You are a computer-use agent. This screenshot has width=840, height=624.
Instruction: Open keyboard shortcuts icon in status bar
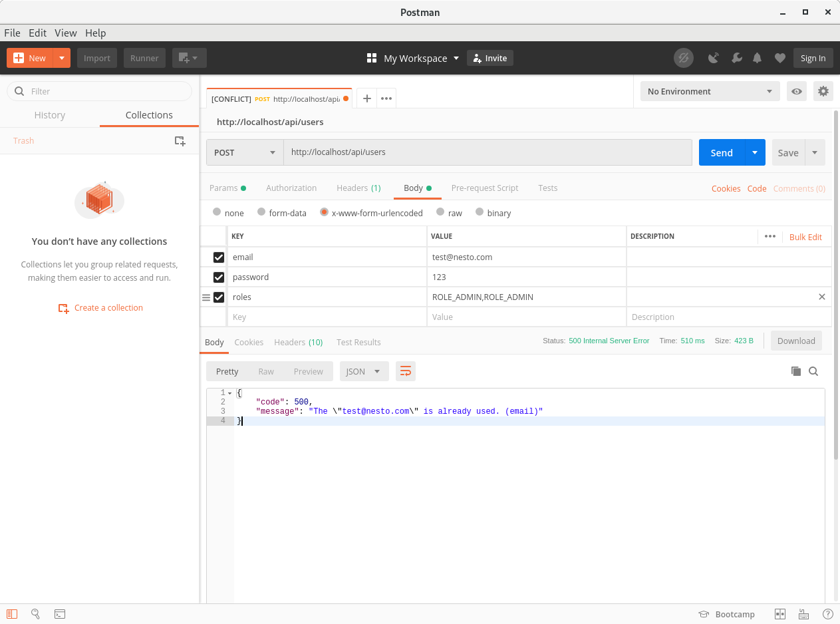click(x=803, y=614)
